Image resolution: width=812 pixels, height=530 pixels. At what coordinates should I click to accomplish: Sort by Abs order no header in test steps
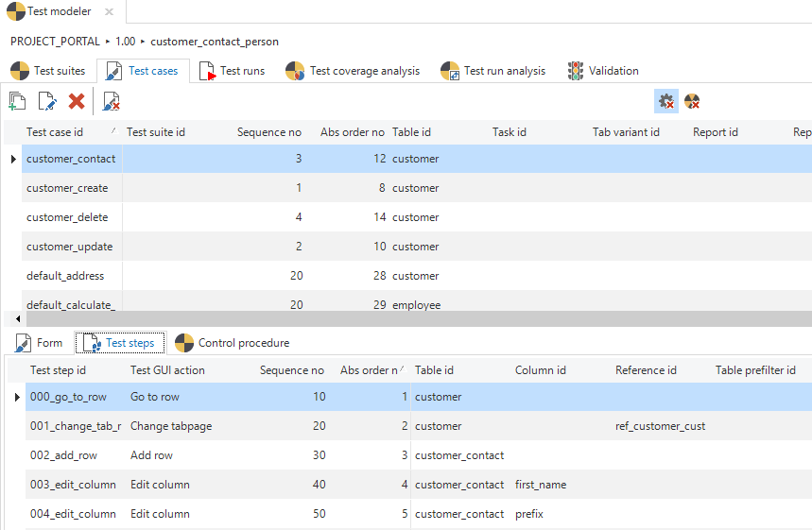pos(369,370)
